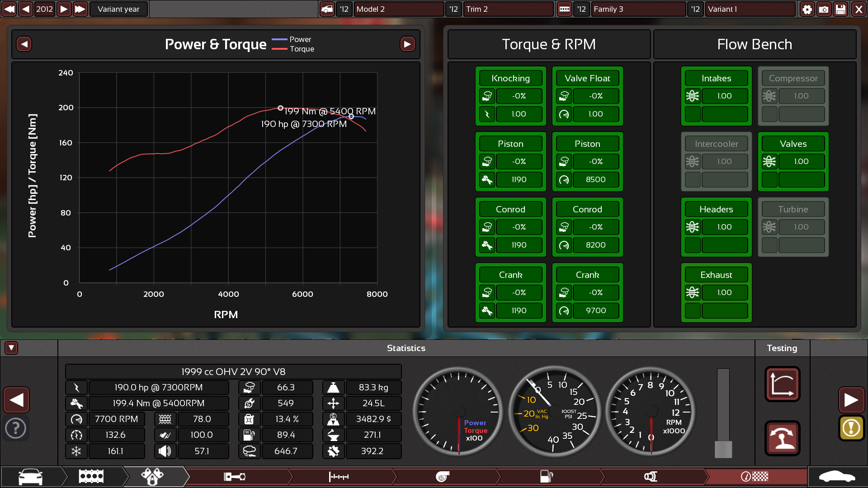Image resolution: width=868 pixels, height=488 pixels.
Task: Click torque-side Piston wrench icon
Action: coord(487,179)
